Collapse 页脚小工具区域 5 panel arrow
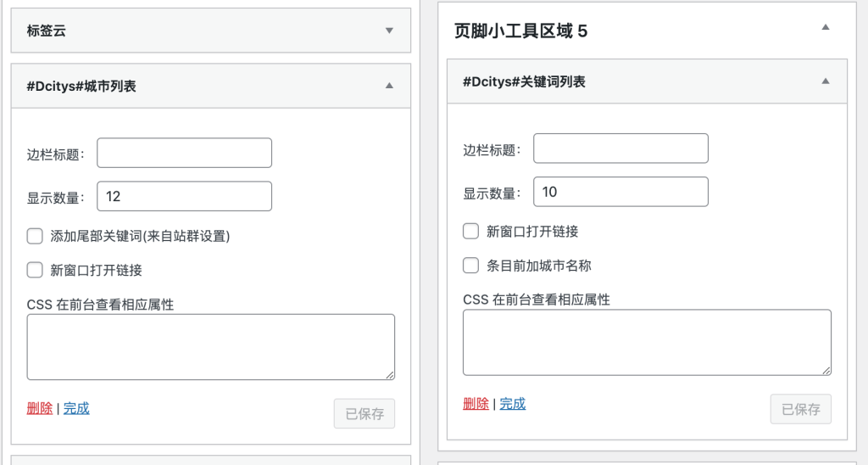 point(825,27)
